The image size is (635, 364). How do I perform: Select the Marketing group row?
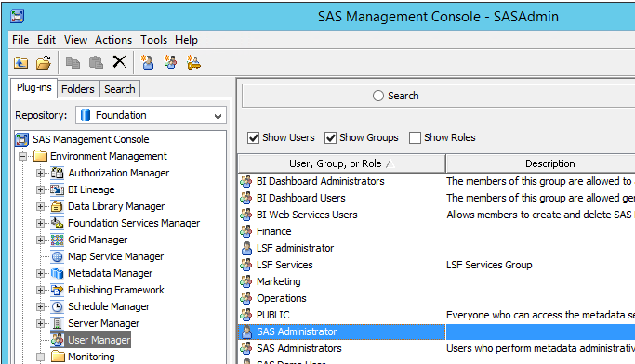click(437, 281)
